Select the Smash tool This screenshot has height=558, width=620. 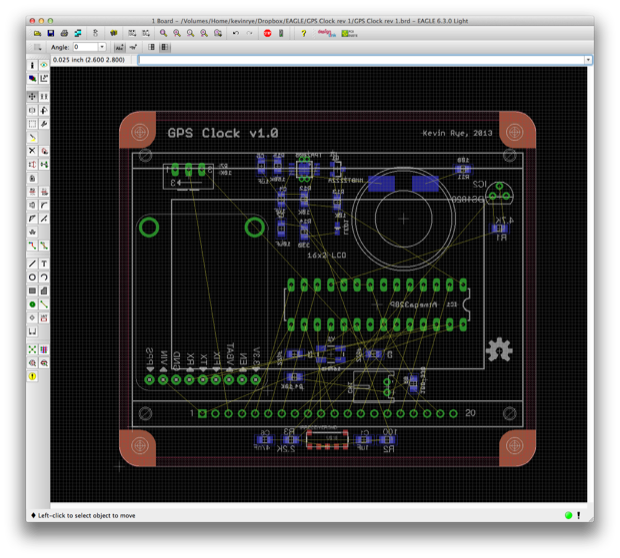point(32,205)
